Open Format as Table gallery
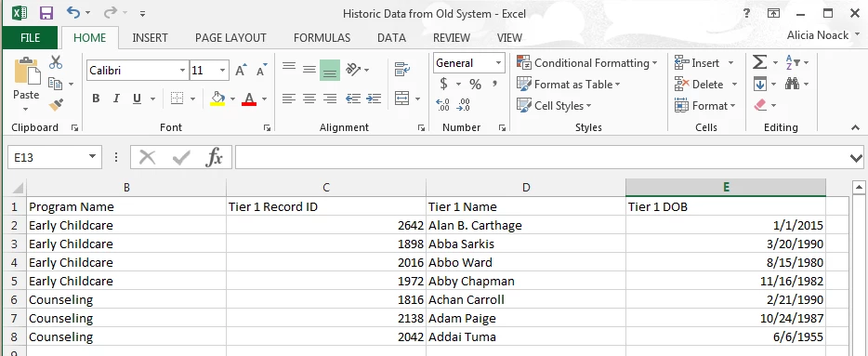Image resolution: width=868 pixels, height=356 pixels. 568,85
